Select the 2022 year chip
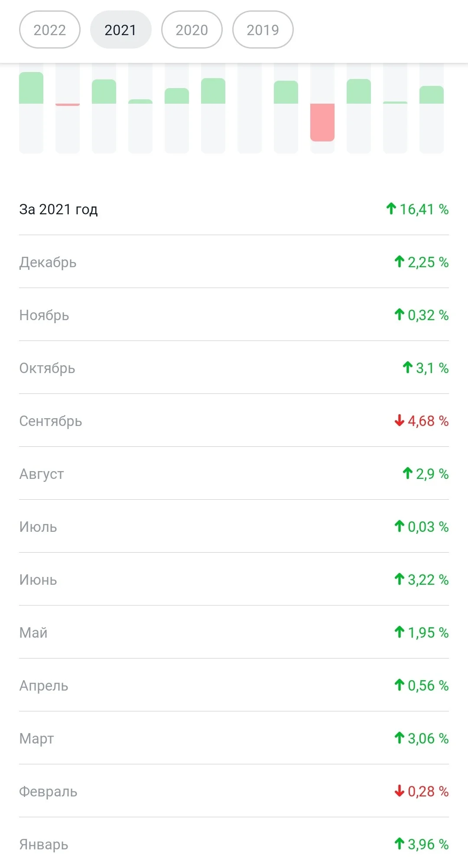Image resolution: width=468 pixels, height=868 pixels. [x=50, y=29]
